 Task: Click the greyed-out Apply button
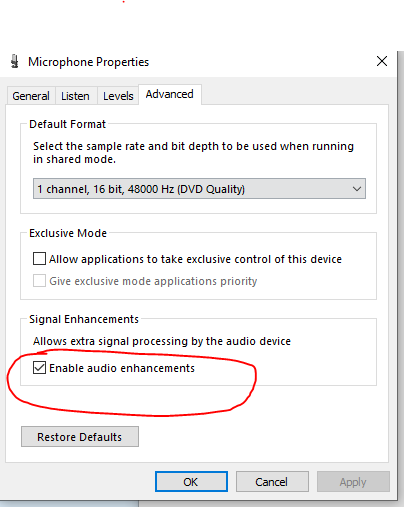click(353, 482)
